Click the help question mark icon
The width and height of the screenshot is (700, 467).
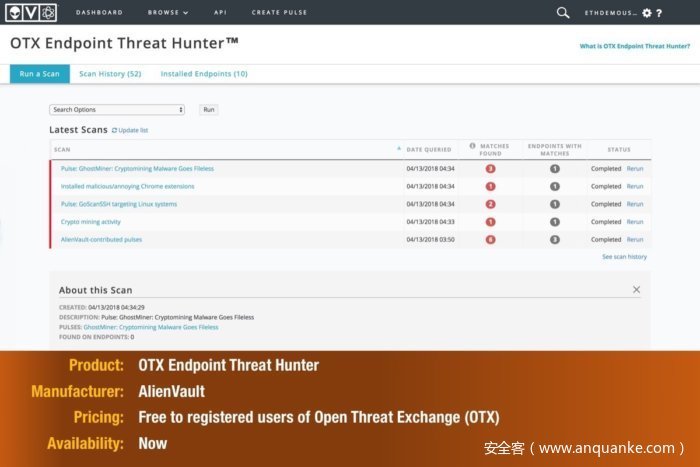point(660,13)
